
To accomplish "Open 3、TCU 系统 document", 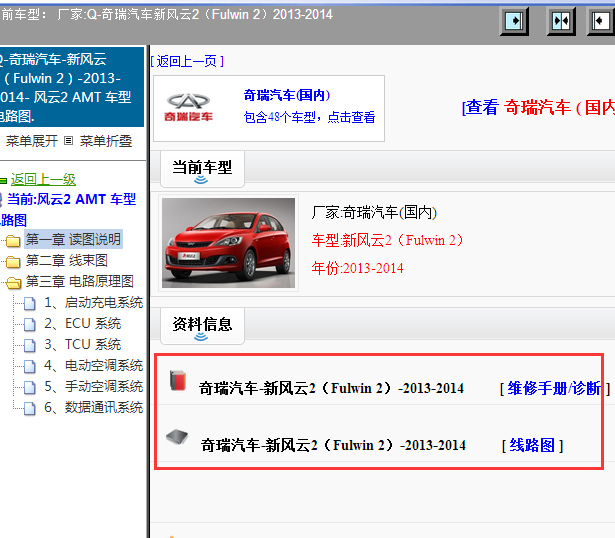I will click(82, 345).
